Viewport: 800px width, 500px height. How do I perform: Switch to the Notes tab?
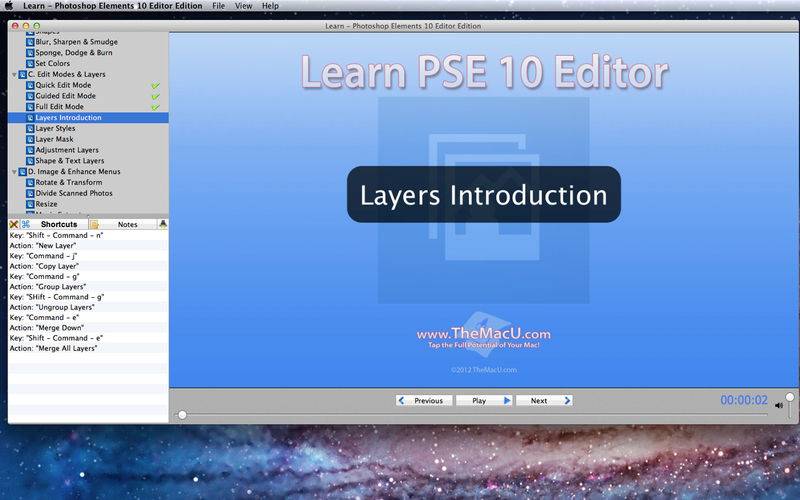128,224
